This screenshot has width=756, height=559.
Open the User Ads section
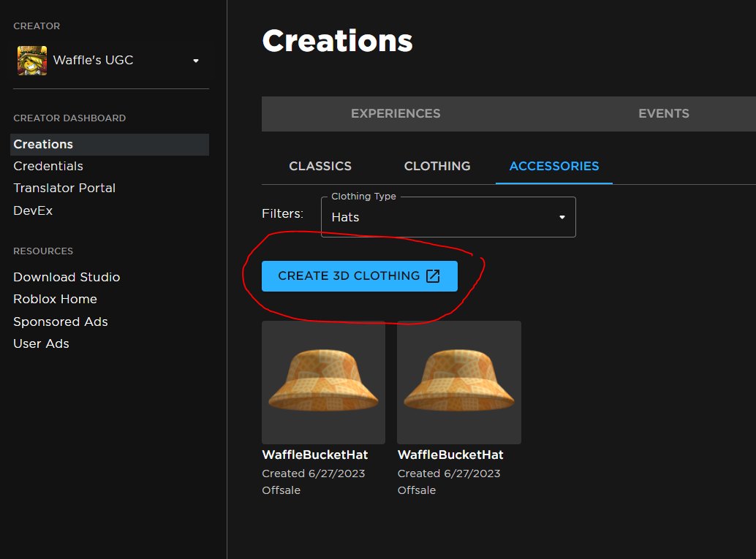click(41, 343)
